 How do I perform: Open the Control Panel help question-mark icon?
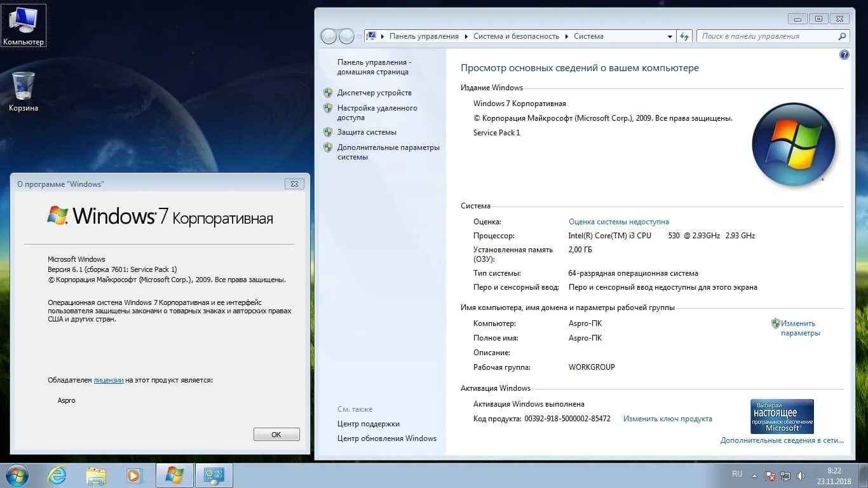(x=844, y=55)
